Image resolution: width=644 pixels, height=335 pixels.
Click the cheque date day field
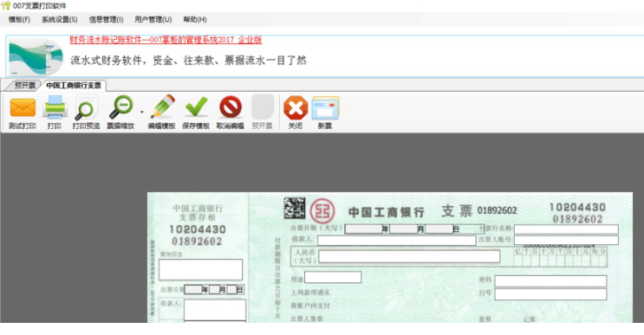(439, 229)
